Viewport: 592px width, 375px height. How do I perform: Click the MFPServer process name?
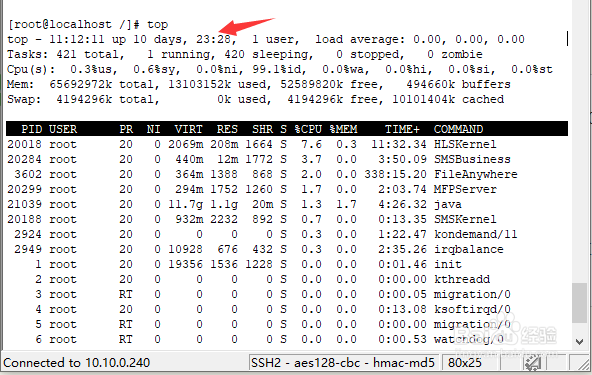coord(465,189)
